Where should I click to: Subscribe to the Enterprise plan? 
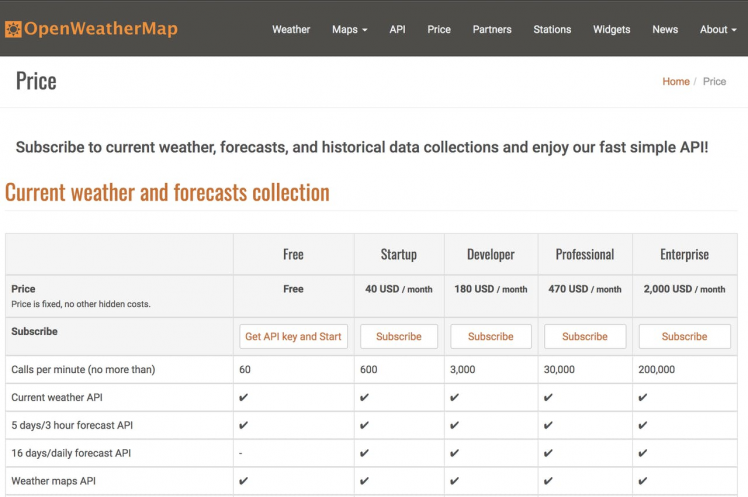(x=685, y=336)
